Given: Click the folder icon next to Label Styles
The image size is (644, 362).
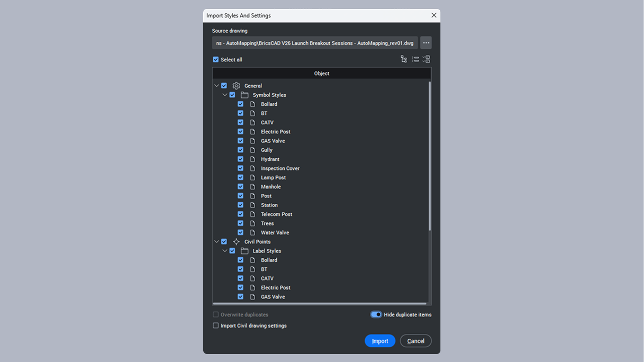Looking at the screenshot, I should click(x=244, y=250).
